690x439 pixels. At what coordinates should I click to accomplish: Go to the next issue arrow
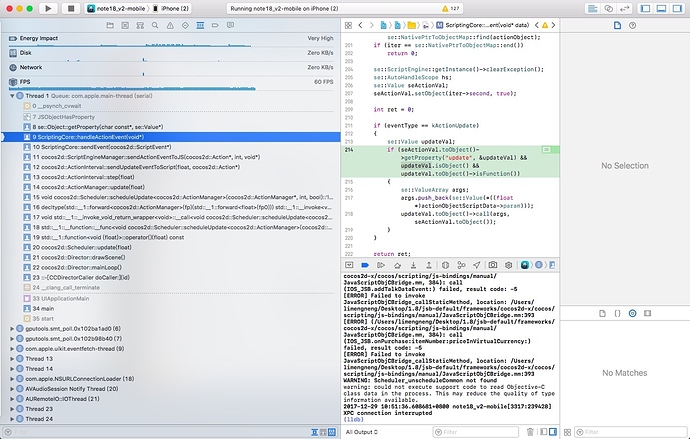(x=553, y=25)
